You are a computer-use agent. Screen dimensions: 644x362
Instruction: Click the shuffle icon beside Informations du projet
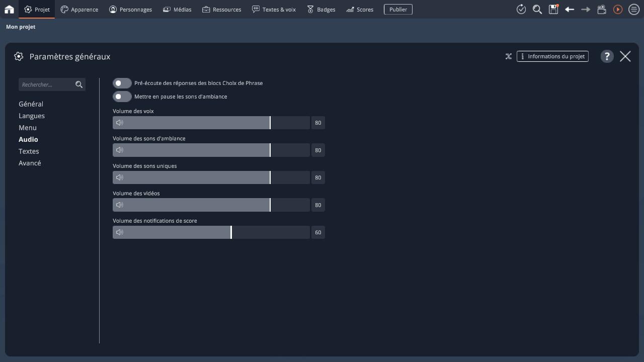coord(509,56)
